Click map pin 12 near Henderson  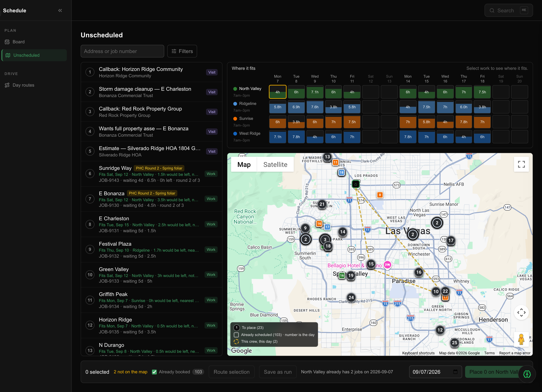pyautogui.click(x=440, y=330)
